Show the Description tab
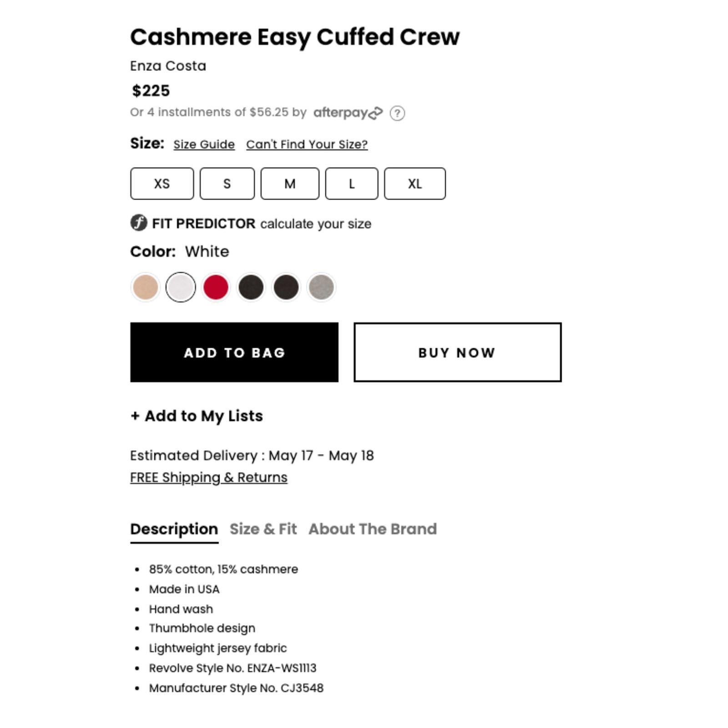This screenshot has height=728, width=728. [174, 529]
